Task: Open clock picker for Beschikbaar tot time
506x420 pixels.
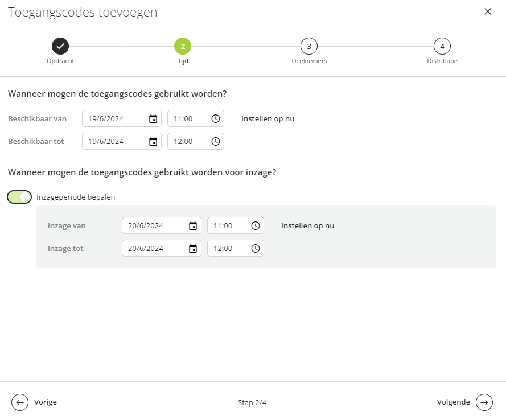Action: coord(216,141)
